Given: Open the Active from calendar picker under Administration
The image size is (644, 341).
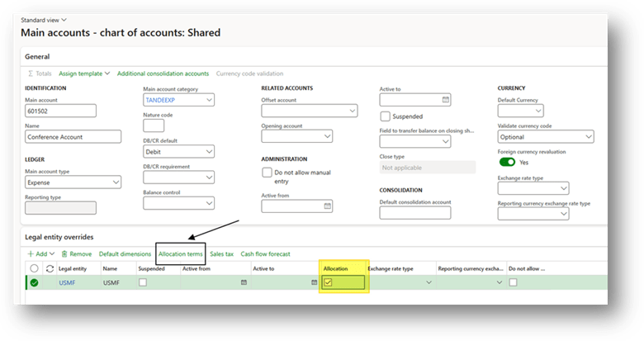Looking at the screenshot, I should [327, 206].
